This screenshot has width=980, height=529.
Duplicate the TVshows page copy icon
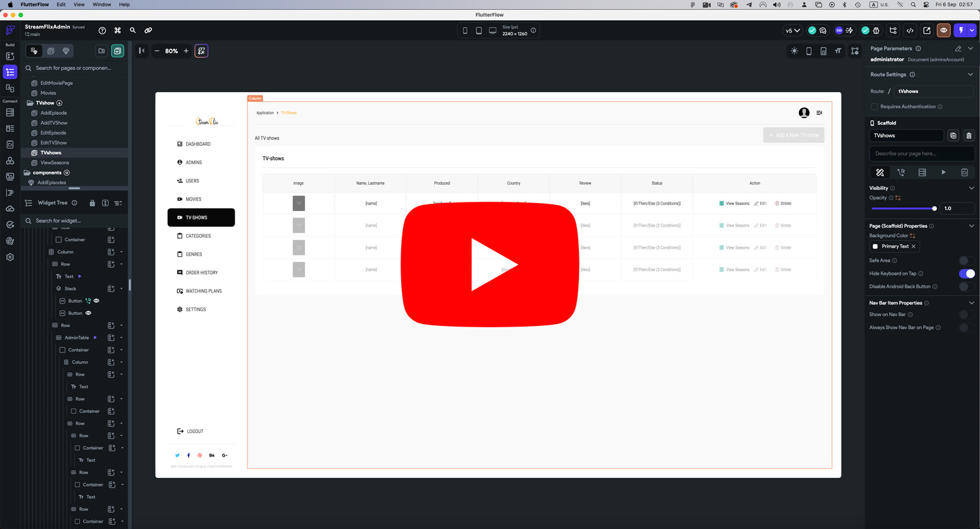pyautogui.click(x=953, y=136)
